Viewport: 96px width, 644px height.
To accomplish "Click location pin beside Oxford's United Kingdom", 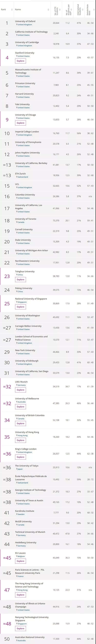I will pos(17,25).
